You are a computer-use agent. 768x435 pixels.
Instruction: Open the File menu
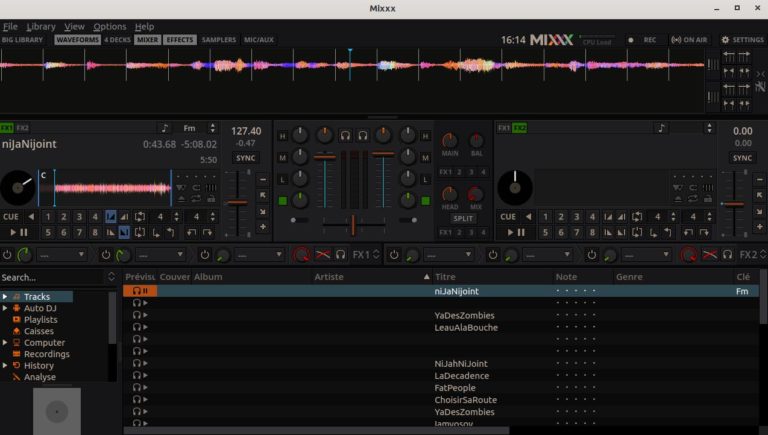10,26
